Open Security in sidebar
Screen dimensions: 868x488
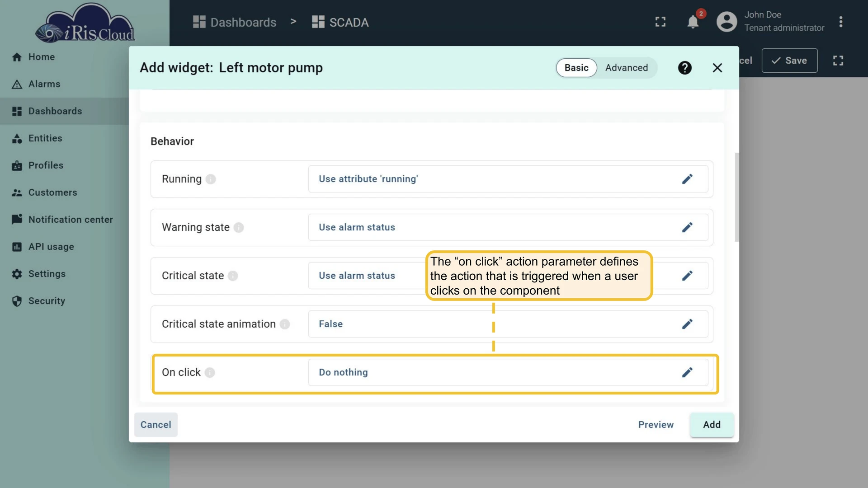64,301
